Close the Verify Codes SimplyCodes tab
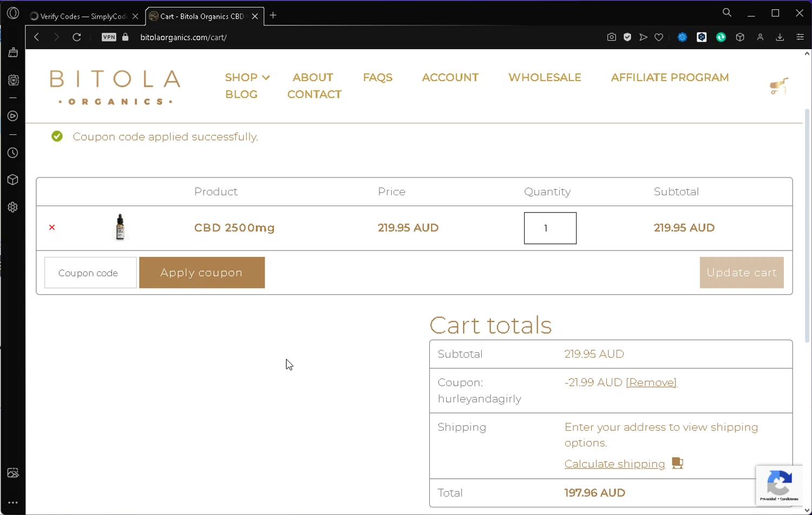This screenshot has height=515, width=812. click(135, 16)
